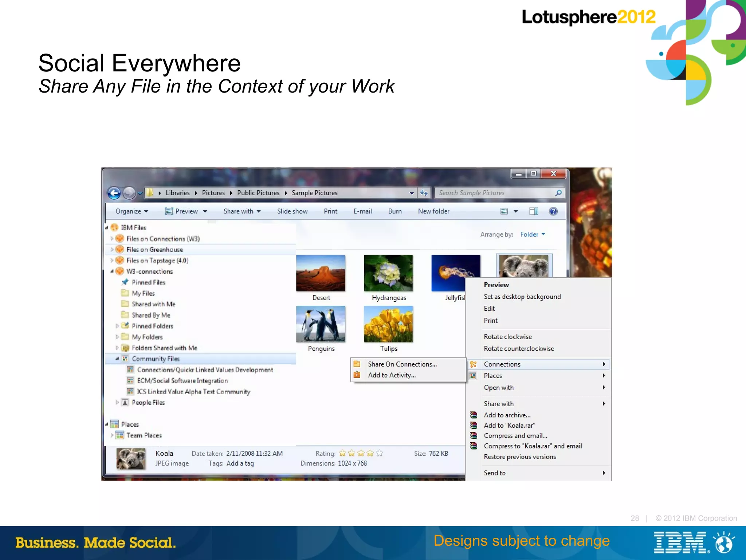This screenshot has height=560, width=746.
Task: Click Add a tag in details pane
Action: (240, 463)
